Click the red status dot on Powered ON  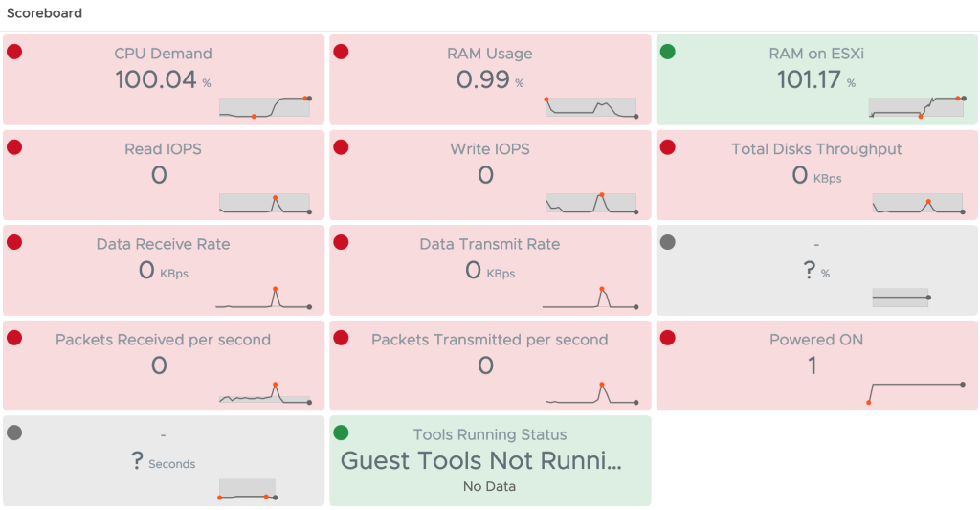click(x=667, y=338)
